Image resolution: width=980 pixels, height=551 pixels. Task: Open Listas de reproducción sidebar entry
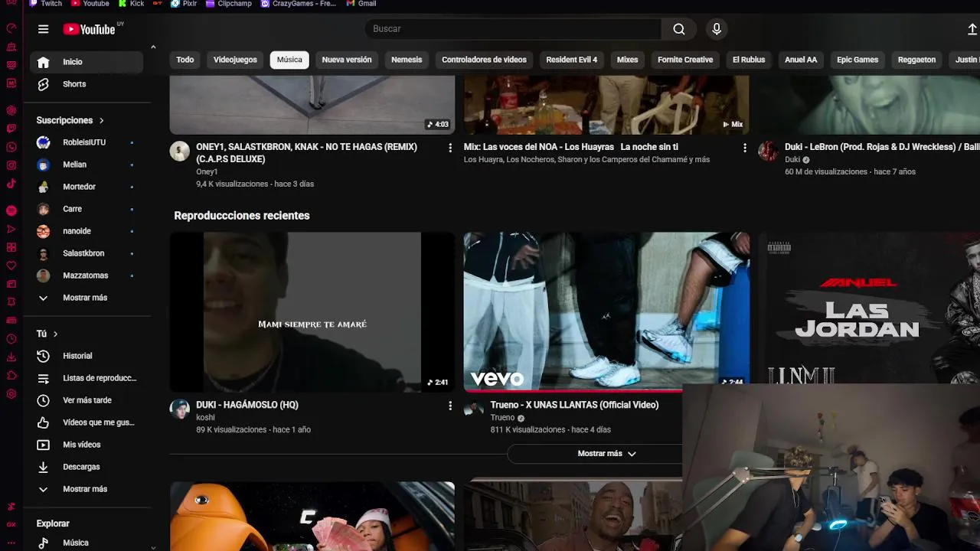86,378
